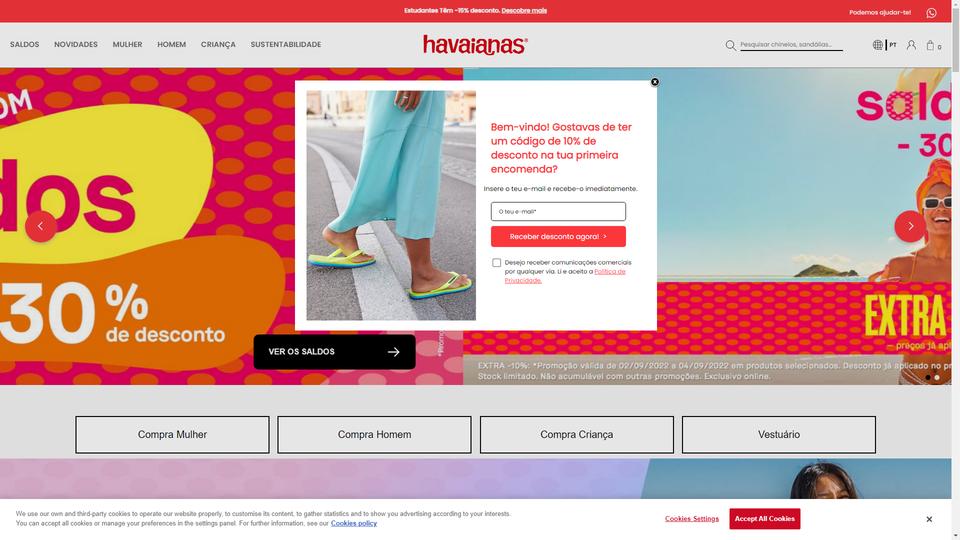The width and height of the screenshot is (960, 540).
Task: Open the MULHER menu
Action: [127, 45]
